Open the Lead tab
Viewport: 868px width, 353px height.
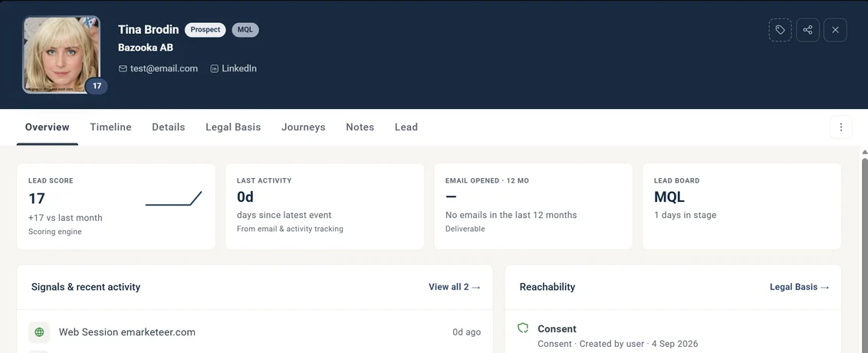pyautogui.click(x=406, y=127)
